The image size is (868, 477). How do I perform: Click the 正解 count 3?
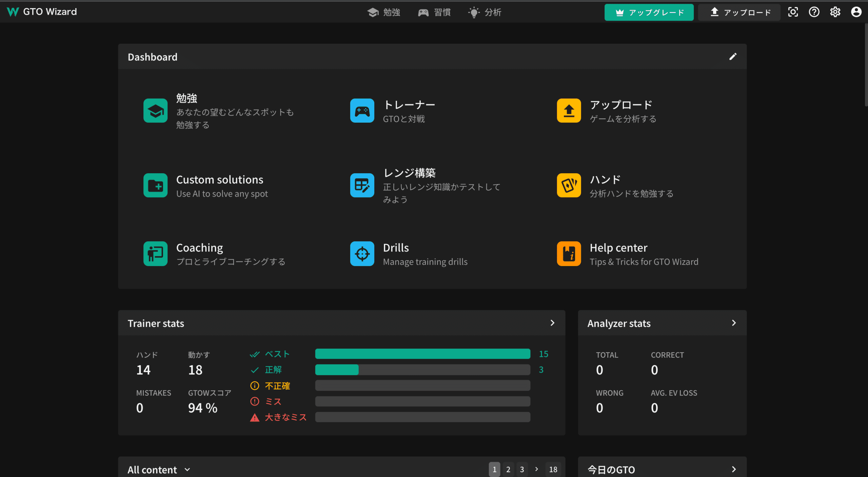pos(541,370)
